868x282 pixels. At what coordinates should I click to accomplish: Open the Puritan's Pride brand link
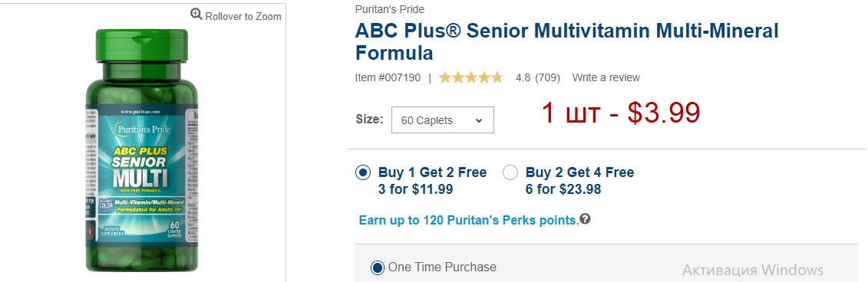(390, 9)
